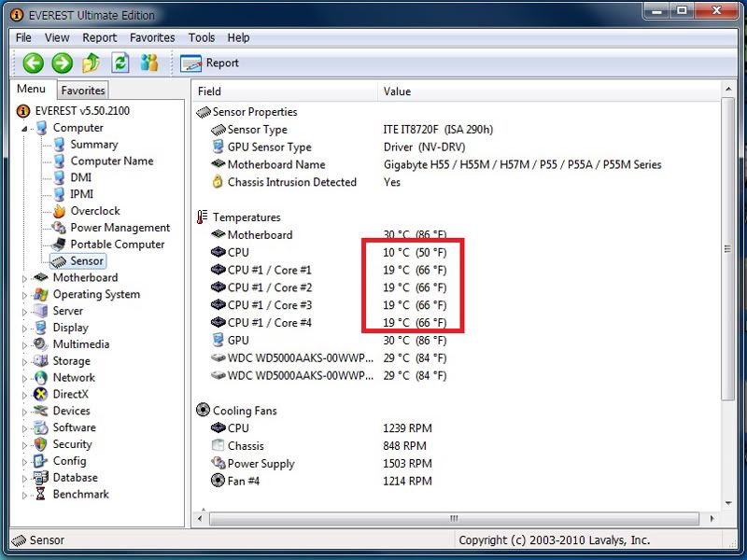Click the Value column header
The image size is (747, 560).
coord(549,91)
